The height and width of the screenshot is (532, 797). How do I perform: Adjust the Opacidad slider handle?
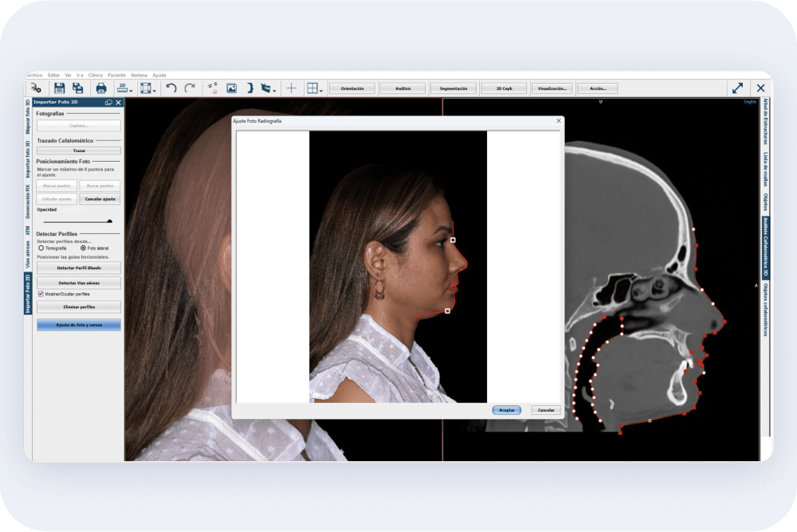(109, 221)
